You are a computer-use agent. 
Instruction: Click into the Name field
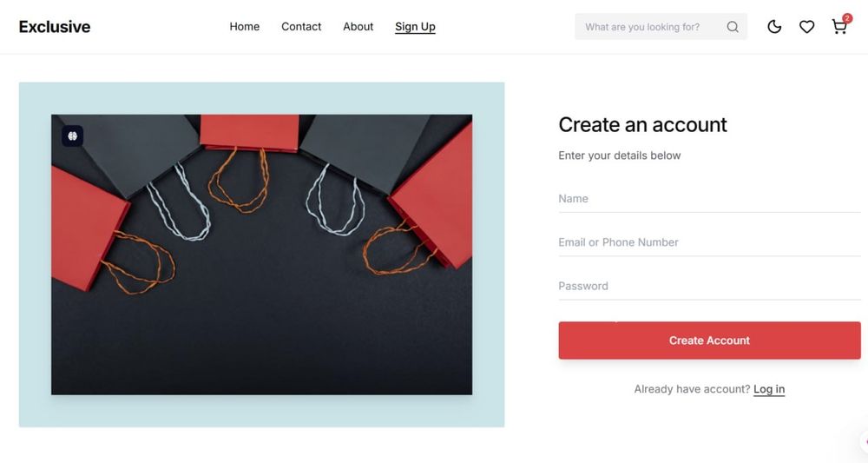pos(709,199)
